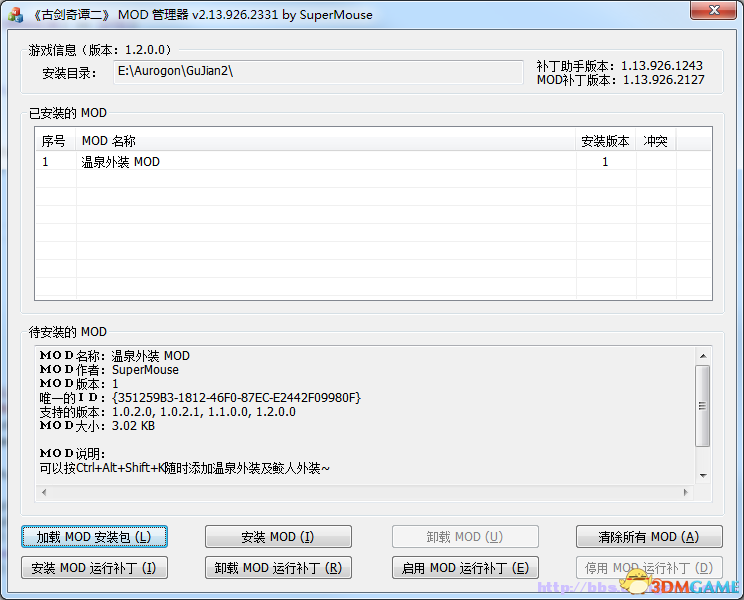Close the MOD manager window

(713, 10)
